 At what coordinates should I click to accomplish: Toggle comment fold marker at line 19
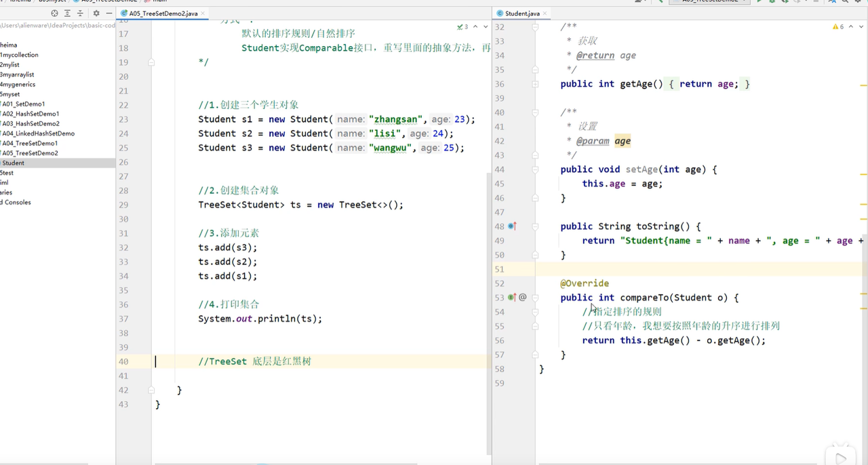[152, 62]
